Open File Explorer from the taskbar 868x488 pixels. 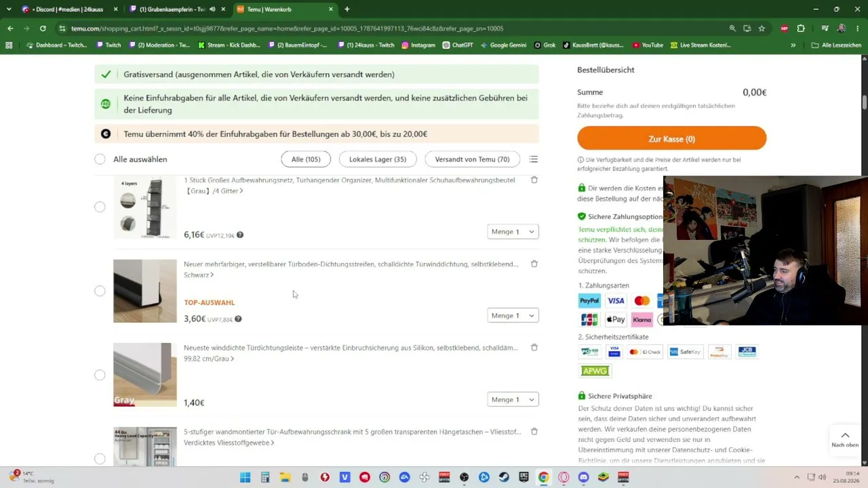point(285,477)
